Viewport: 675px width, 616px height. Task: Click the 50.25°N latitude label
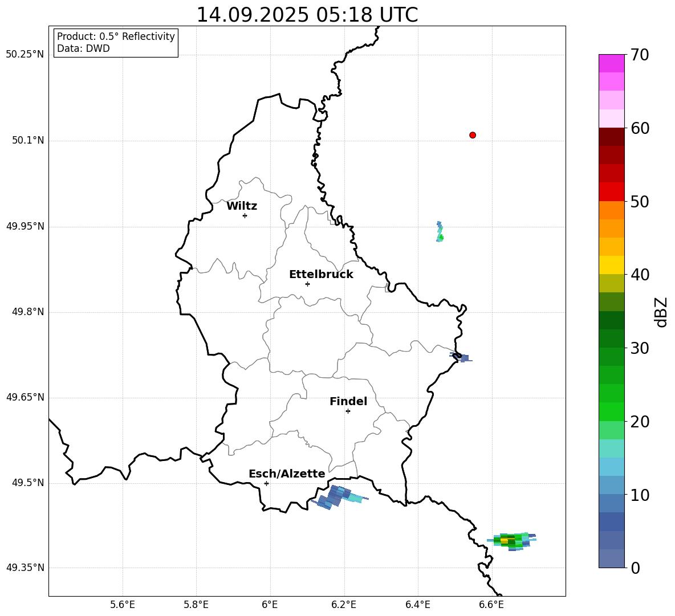(x=25, y=55)
